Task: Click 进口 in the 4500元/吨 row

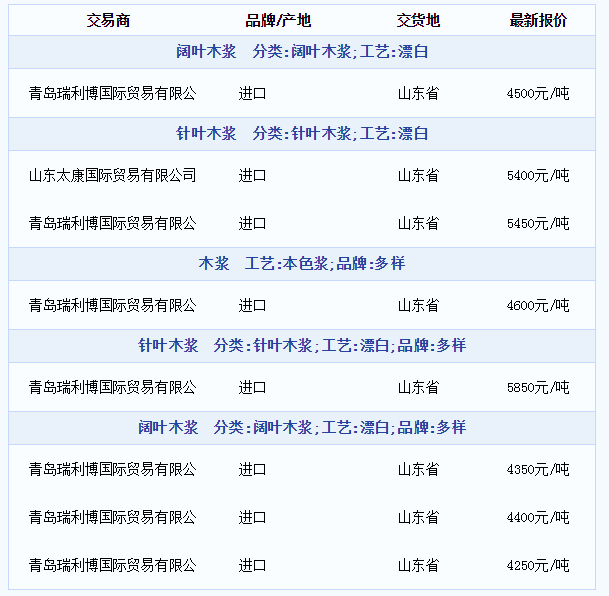Action: tap(252, 94)
